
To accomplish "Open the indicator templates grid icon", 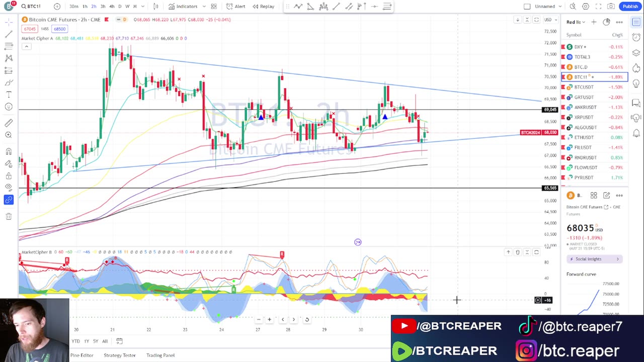I will (x=214, y=7).
